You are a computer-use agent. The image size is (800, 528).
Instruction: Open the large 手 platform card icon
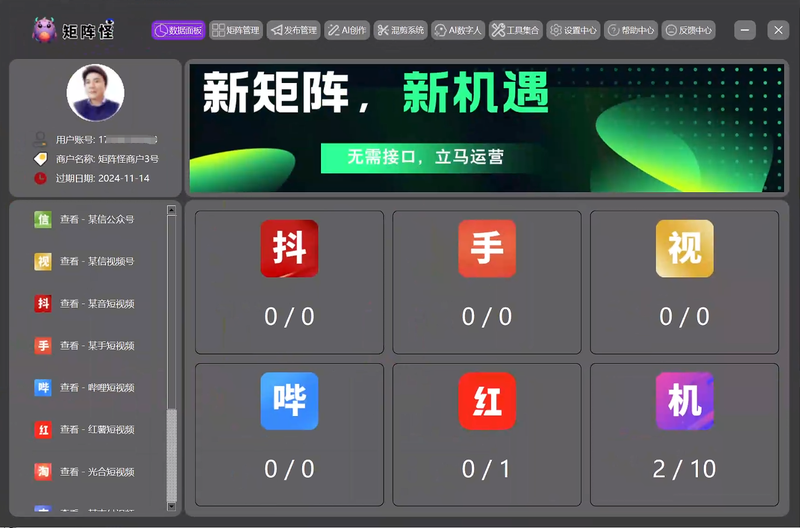point(487,248)
